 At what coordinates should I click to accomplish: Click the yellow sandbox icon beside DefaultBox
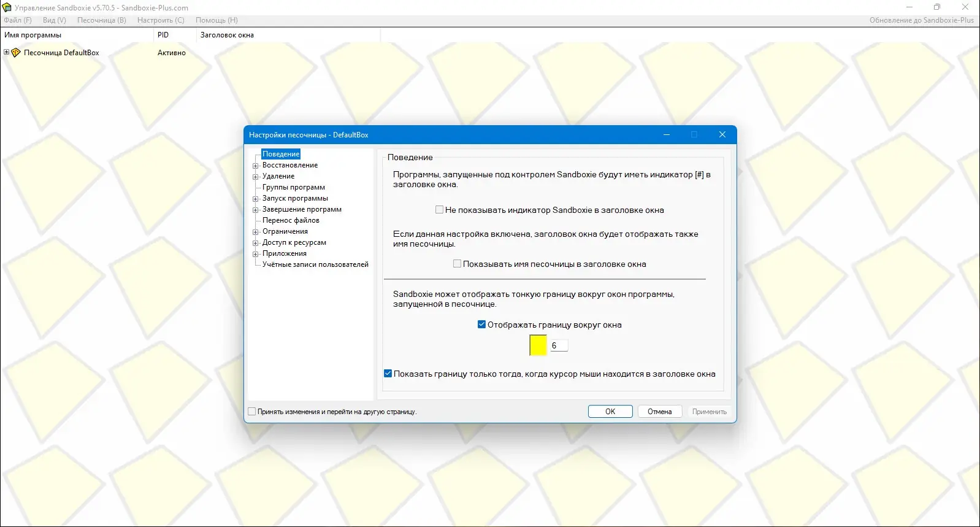[x=16, y=53]
